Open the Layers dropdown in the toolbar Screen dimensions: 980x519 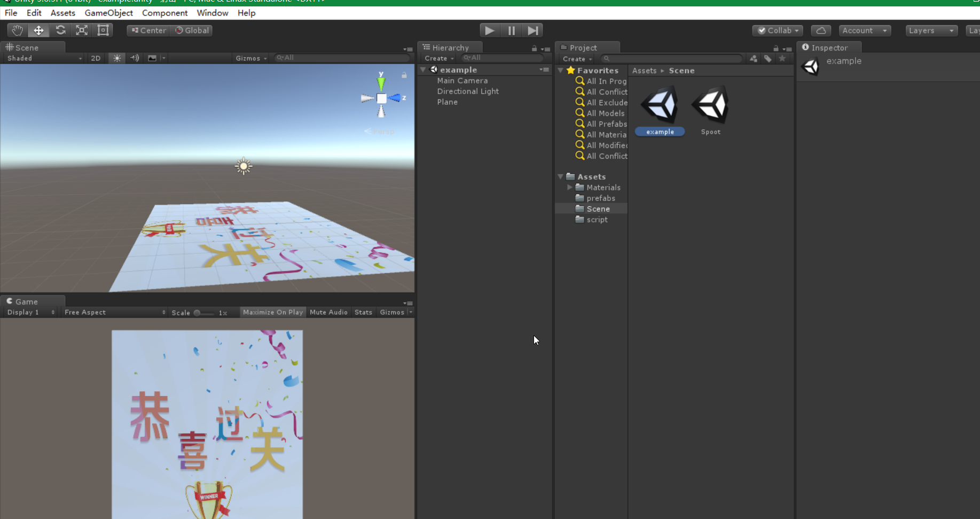pos(931,30)
